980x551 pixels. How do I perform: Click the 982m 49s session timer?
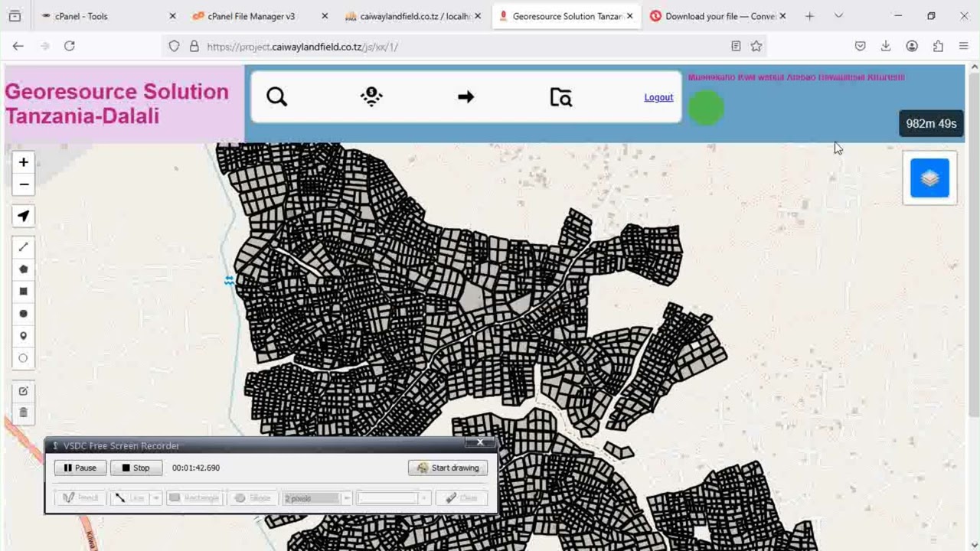coord(931,124)
